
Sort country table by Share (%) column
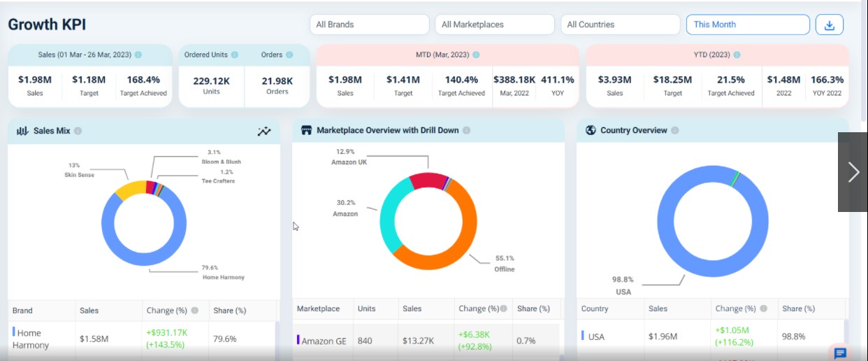(x=798, y=309)
